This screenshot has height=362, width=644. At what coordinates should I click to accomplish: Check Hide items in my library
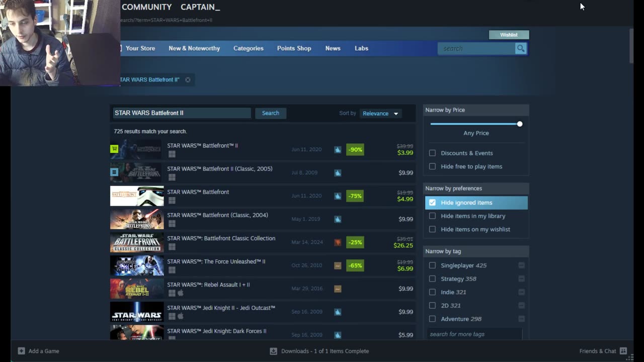tap(432, 216)
